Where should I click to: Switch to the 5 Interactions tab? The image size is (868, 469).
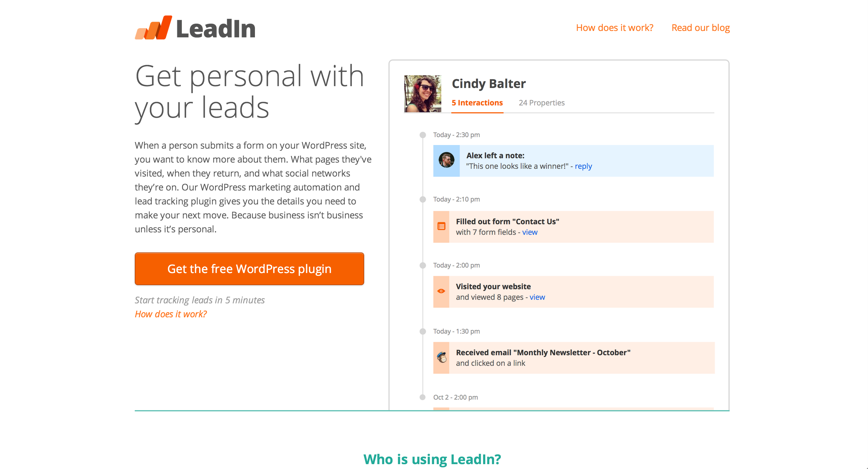[477, 103]
